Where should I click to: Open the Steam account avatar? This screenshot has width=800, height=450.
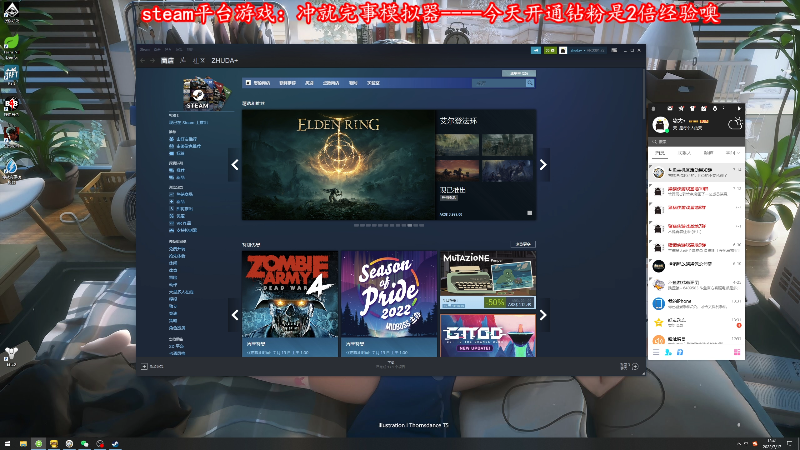tap(563, 51)
